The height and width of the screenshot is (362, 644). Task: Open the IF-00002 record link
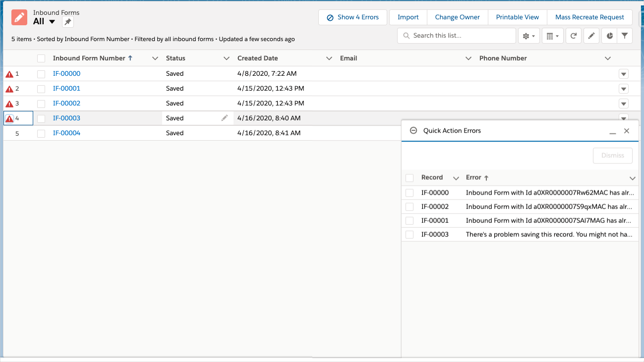[x=66, y=103]
